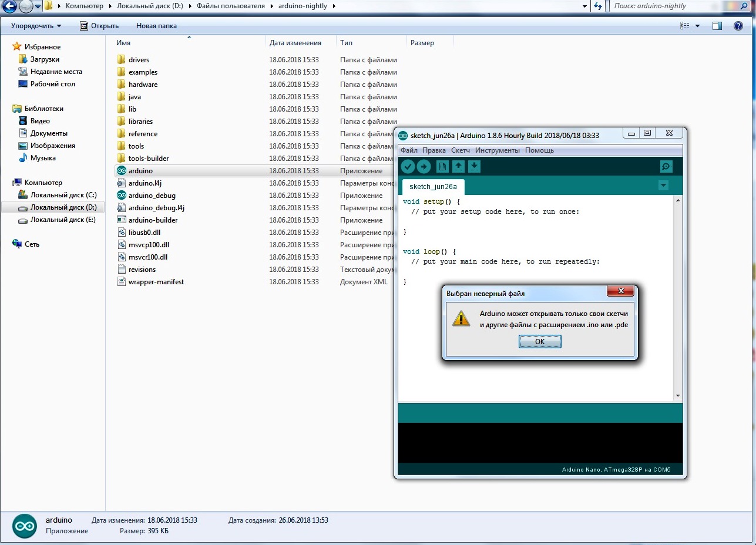The image size is (756, 545).
Task: Select the reference folder name
Action: (x=143, y=134)
